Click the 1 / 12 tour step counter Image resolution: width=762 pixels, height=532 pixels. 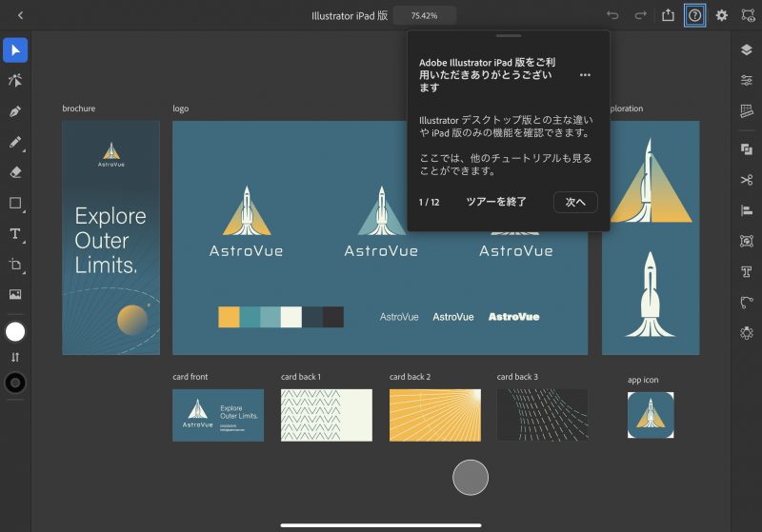tap(430, 202)
